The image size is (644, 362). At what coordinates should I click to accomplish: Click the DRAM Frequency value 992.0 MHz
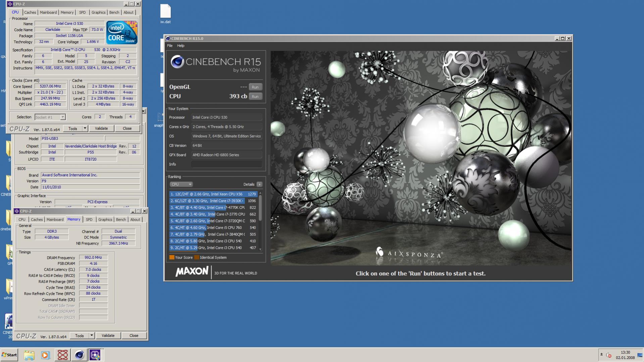click(x=93, y=257)
